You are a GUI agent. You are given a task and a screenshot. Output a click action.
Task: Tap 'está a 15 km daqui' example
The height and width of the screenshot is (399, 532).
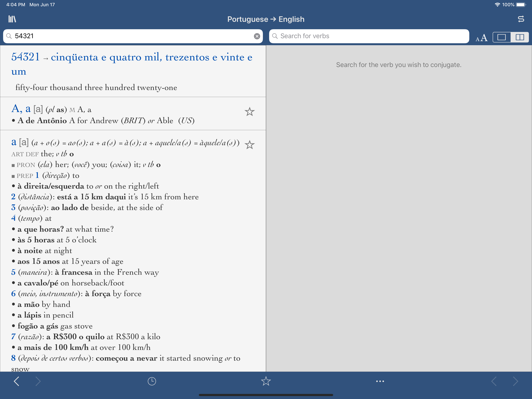coord(91,197)
